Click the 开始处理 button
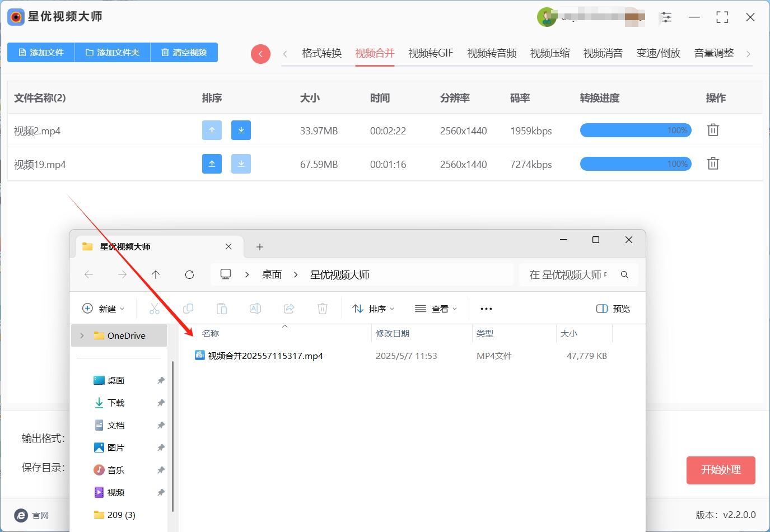Viewport: 770px width, 532px height. coord(721,470)
